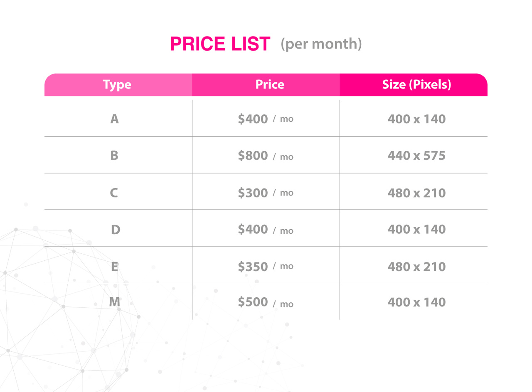The width and height of the screenshot is (532, 392).
Task: Select the Size (Pixels) column header
Action: (x=414, y=85)
